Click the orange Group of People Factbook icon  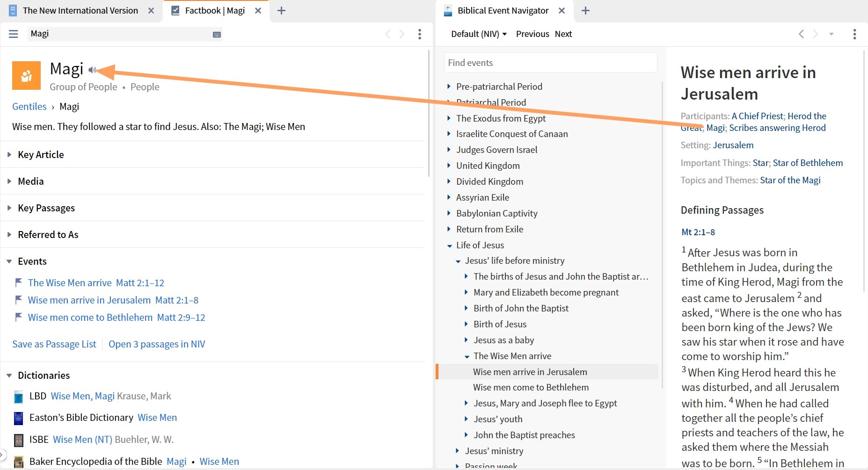pos(26,75)
